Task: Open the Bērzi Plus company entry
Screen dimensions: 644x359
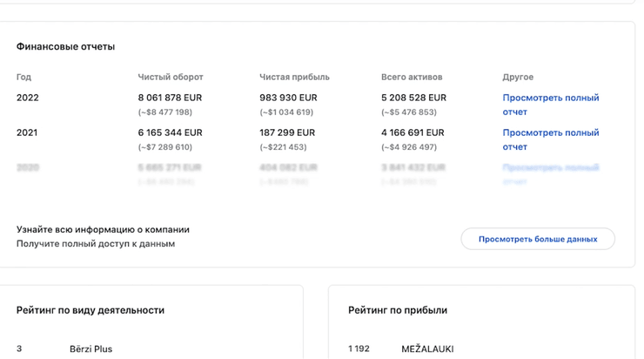Action: click(x=91, y=349)
